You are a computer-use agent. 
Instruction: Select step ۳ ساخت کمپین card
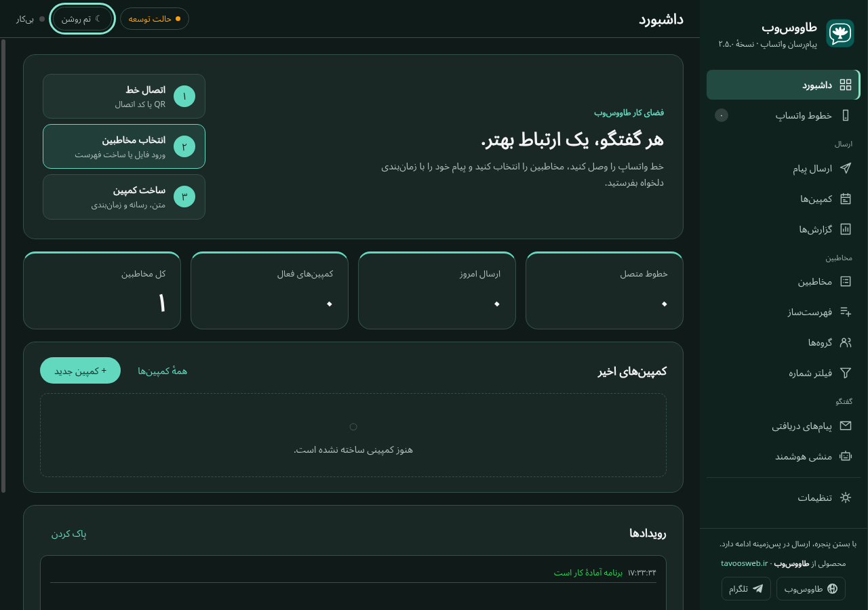pyautogui.click(x=124, y=197)
